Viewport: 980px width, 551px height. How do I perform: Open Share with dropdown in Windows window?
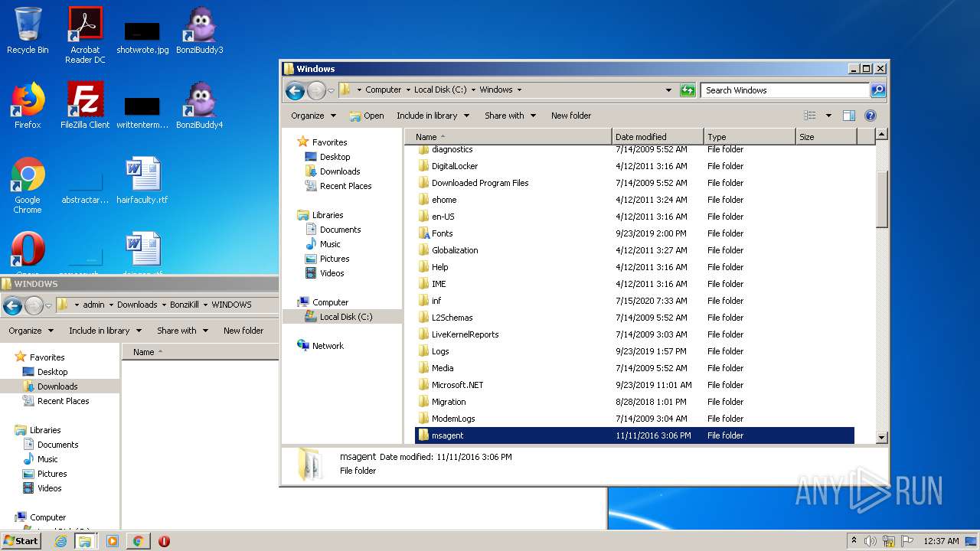[x=509, y=116]
